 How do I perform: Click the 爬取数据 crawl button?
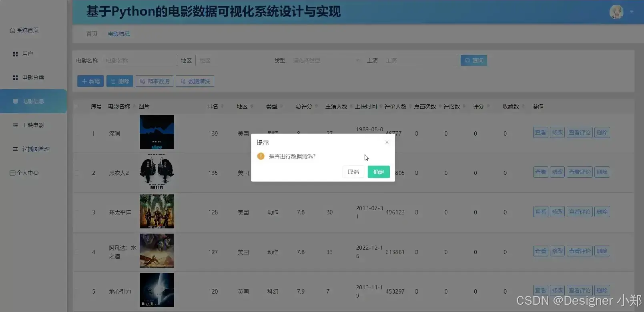154,81
